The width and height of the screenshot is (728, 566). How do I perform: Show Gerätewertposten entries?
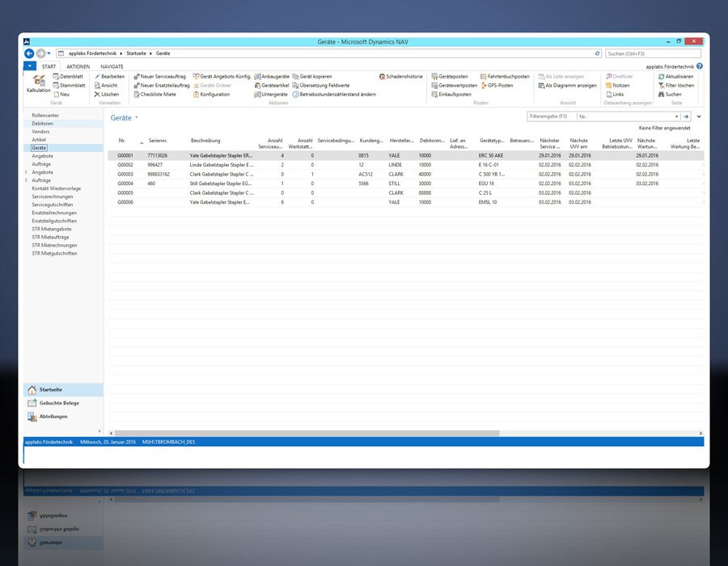[x=454, y=86]
